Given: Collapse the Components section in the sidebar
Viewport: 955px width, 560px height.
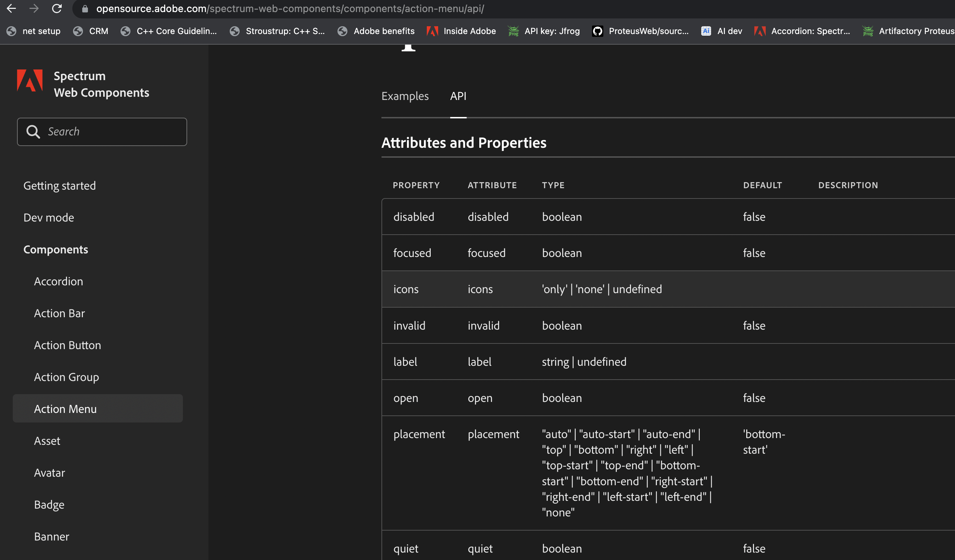Looking at the screenshot, I should click(x=56, y=249).
